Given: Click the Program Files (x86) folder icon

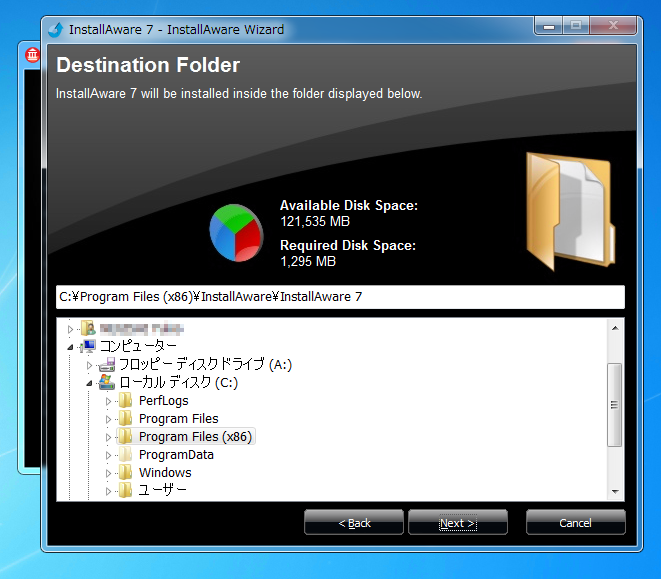Looking at the screenshot, I should (x=126, y=436).
